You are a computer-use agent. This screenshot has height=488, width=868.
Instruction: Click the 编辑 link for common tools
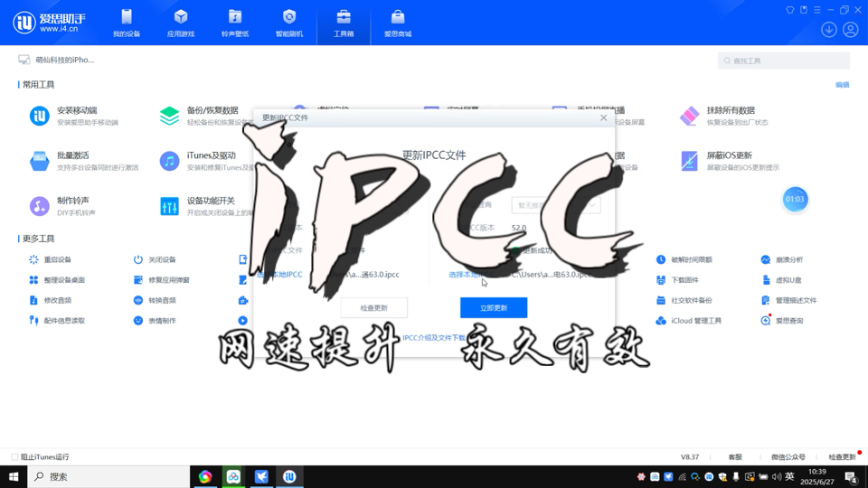842,85
